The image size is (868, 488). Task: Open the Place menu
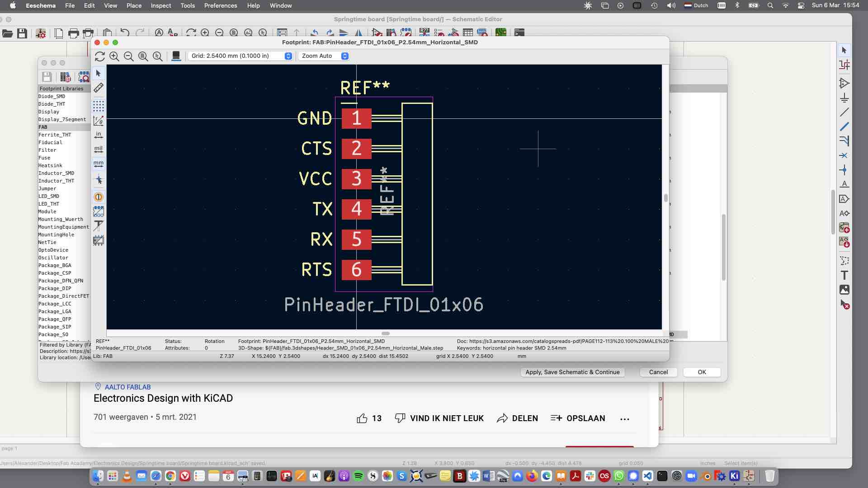pos(134,5)
